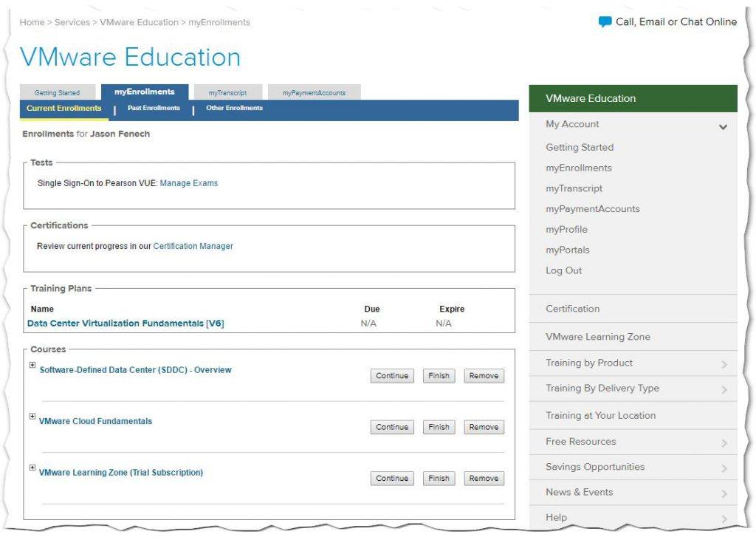
Task: Finish the VMware Cloud Fundamentals course
Action: pos(439,427)
